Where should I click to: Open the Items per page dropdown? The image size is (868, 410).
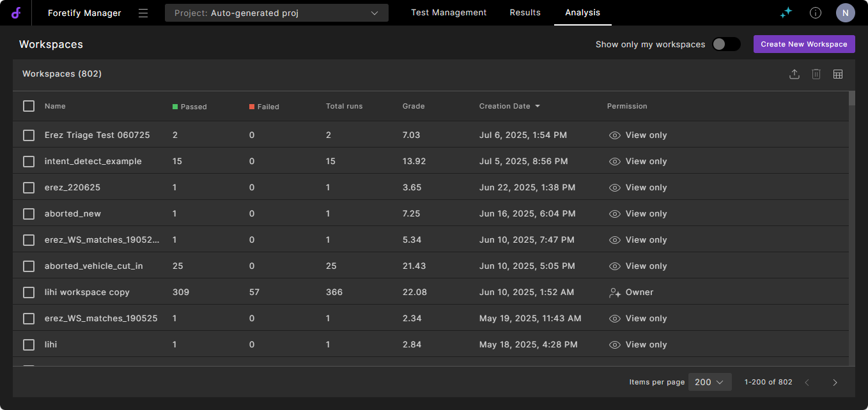(709, 382)
